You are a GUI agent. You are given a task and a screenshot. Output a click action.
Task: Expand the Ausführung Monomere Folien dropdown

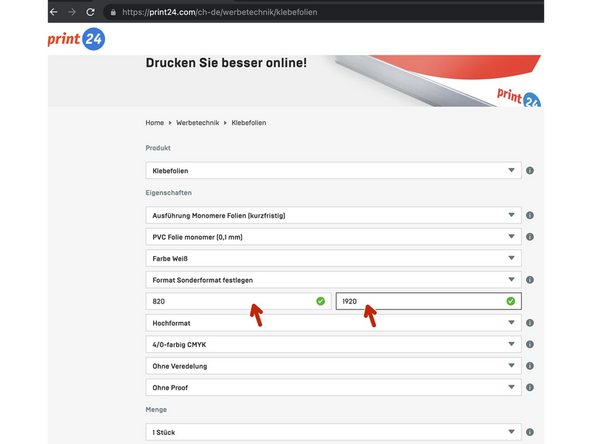tap(333, 215)
